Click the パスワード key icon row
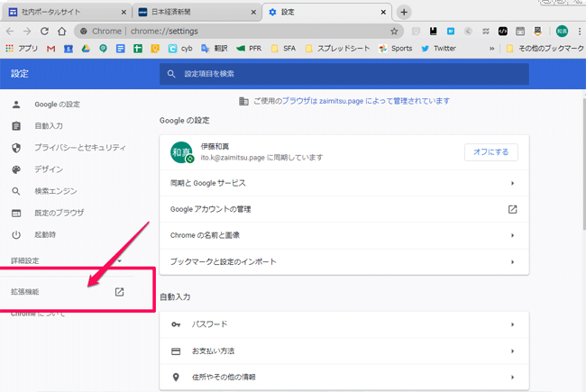 pyautogui.click(x=343, y=324)
